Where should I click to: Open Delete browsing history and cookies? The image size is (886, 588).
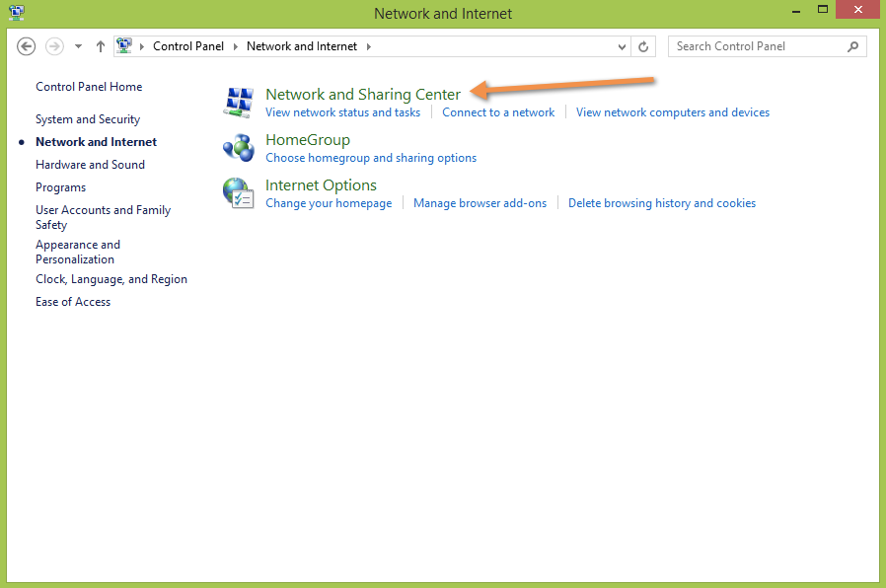(x=661, y=203)
